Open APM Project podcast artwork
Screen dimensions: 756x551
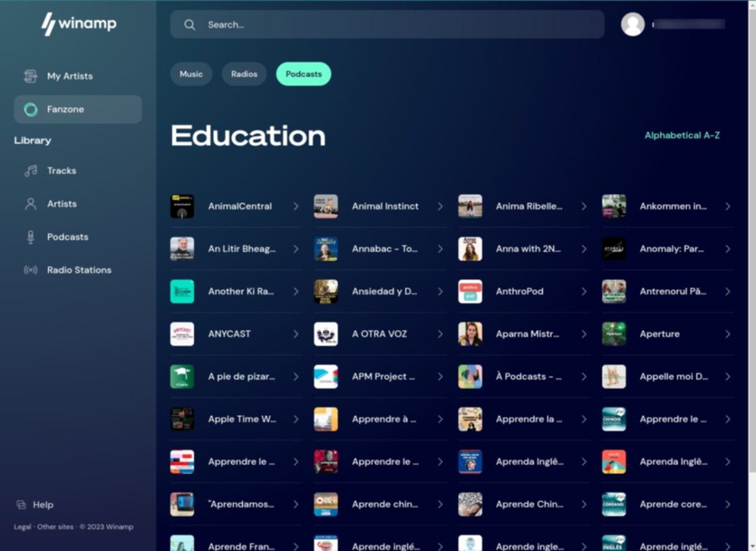point(326,377)
